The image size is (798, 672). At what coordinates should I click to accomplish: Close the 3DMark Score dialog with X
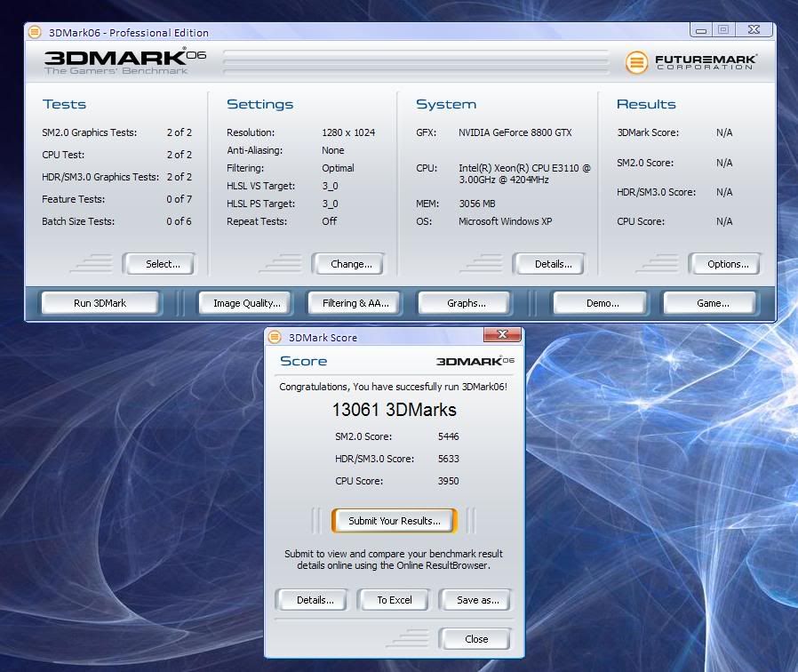click(502, 334)
